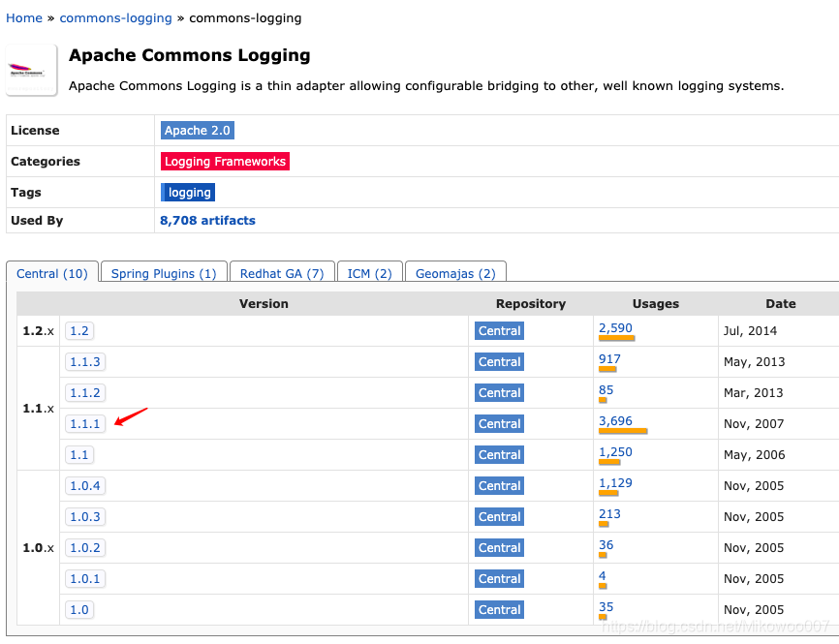Click the Apache Commons Logging page title

click(190, 55)
